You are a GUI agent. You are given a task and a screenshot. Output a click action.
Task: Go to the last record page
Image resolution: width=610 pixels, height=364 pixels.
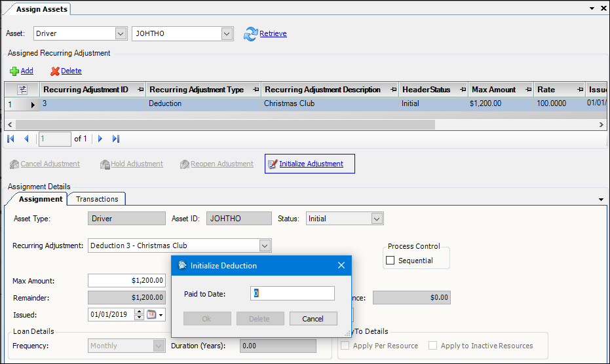pos(116,139)
